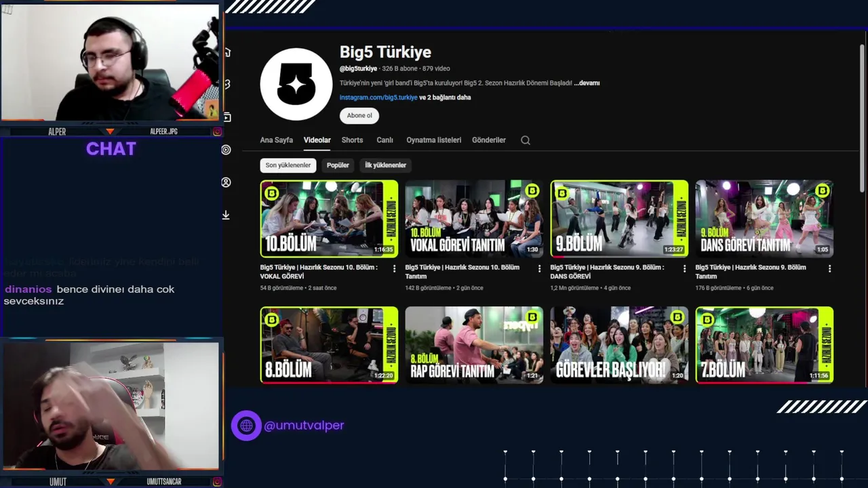The width and height of the screenshot is (868, 488).
Task: Open YouTube Music icon in sidebar
Action: 226,150
